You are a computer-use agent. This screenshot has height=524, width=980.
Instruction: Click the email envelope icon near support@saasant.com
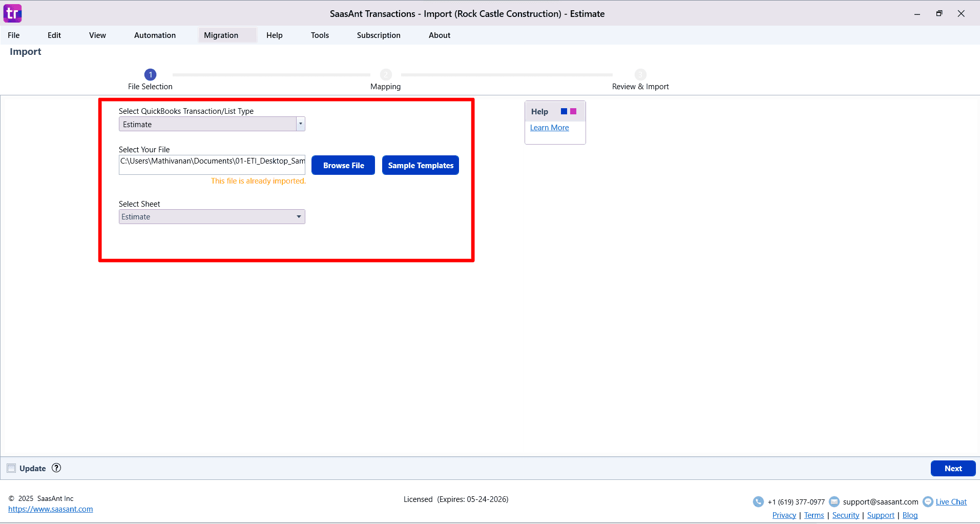pyautogui.click(x=834, y=501)
